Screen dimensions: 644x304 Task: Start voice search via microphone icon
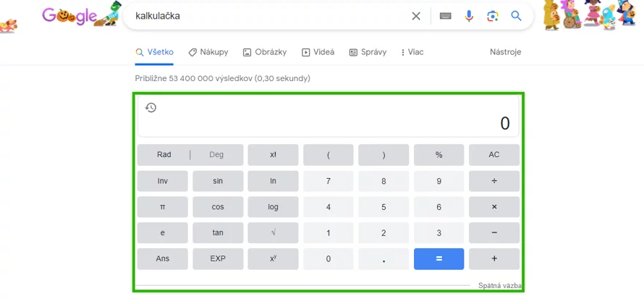469,16
